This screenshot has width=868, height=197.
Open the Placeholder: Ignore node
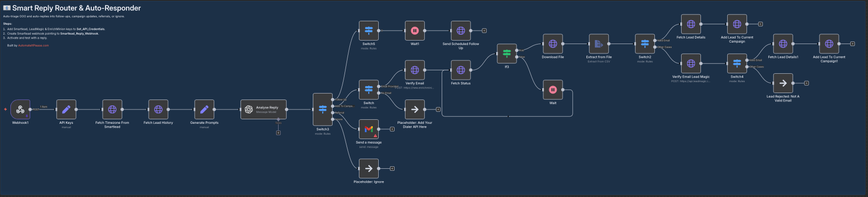[x=368, y=168]
